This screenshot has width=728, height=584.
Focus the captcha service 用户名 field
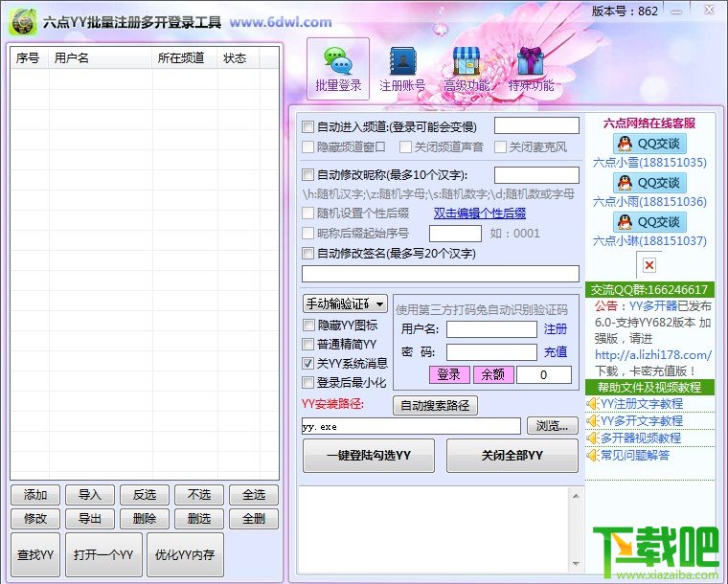point(491,329)
